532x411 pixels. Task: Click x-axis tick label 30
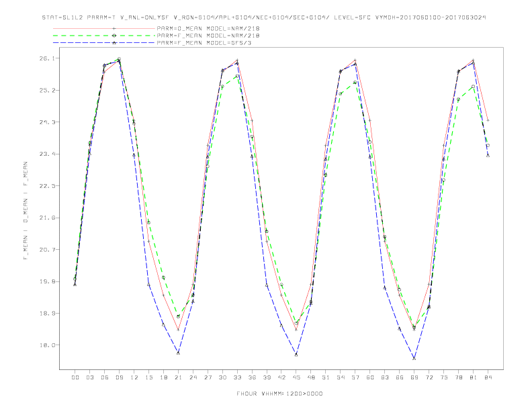coord(222,377)
